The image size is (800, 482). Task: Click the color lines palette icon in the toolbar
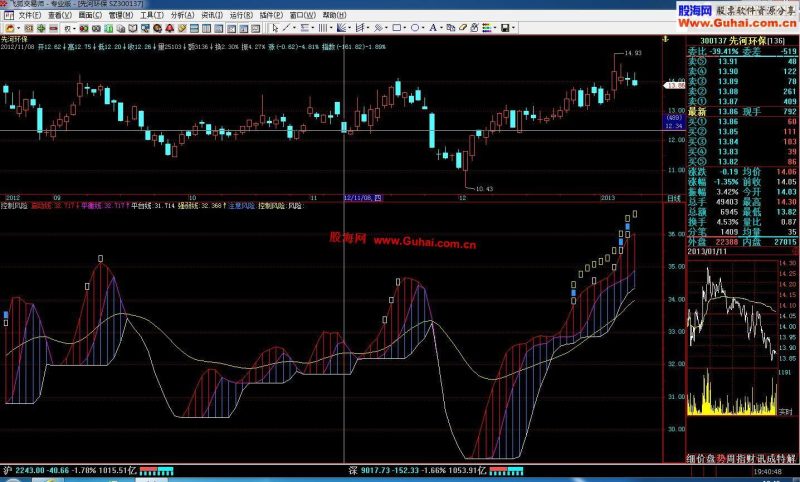486,28
